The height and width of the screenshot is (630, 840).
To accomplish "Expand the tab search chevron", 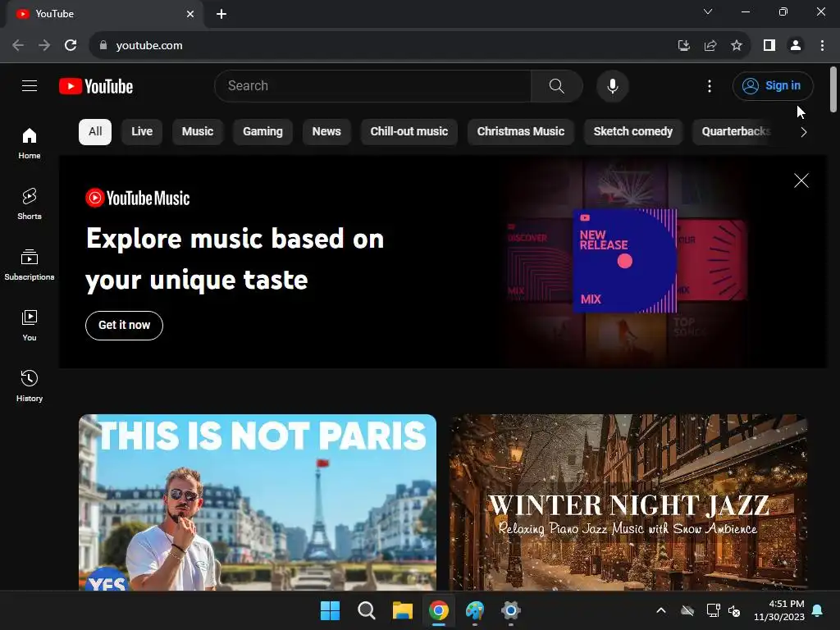I will pyautogui.click(x=708, y=11).
